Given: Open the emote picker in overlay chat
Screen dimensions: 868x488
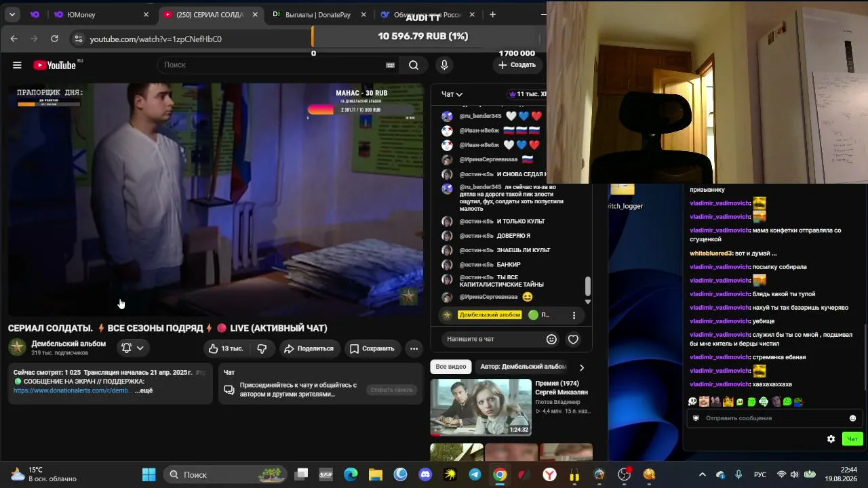Looking at the screenshot, I should 852,418.
